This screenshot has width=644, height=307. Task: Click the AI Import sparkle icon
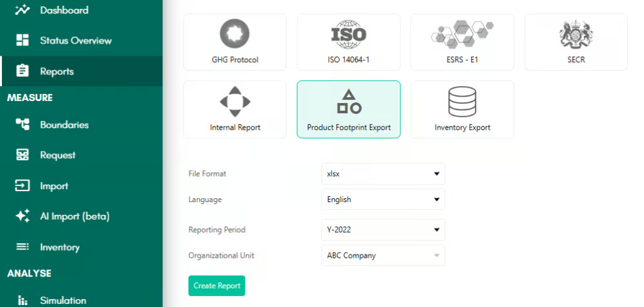22,216
